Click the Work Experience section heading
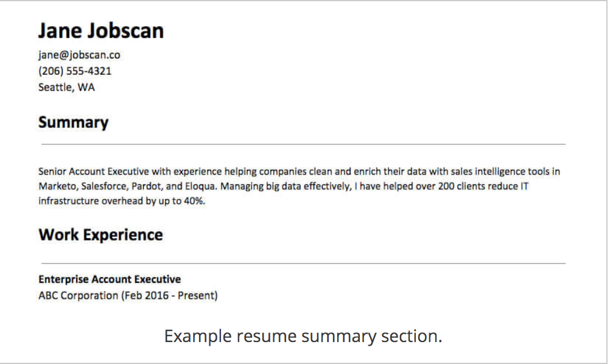The width and height of the screenshot is (610, 364). [100, 235]
